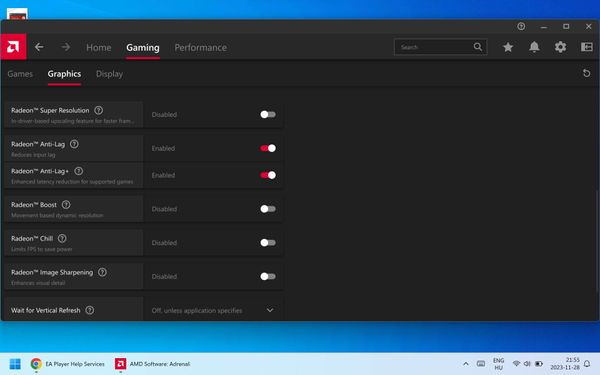Go back with the left arrow
Viewport: 600px width, 375px height.
39,47
